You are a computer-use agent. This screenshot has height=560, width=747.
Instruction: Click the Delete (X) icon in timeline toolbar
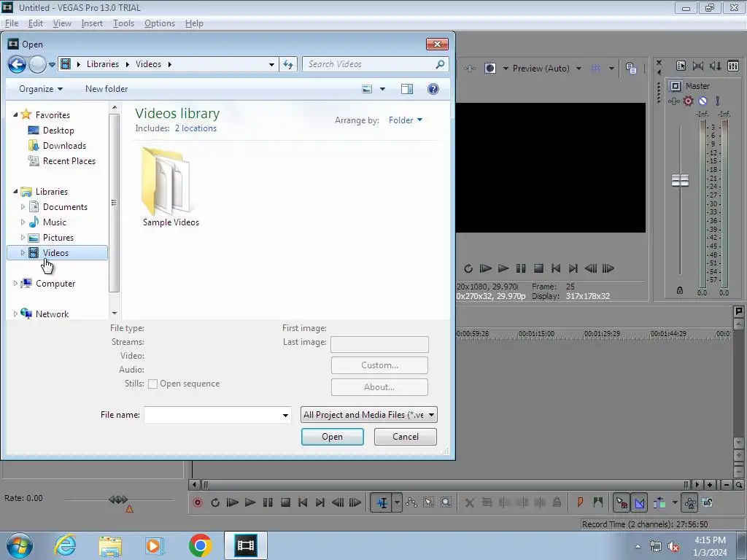pos(469,502)
